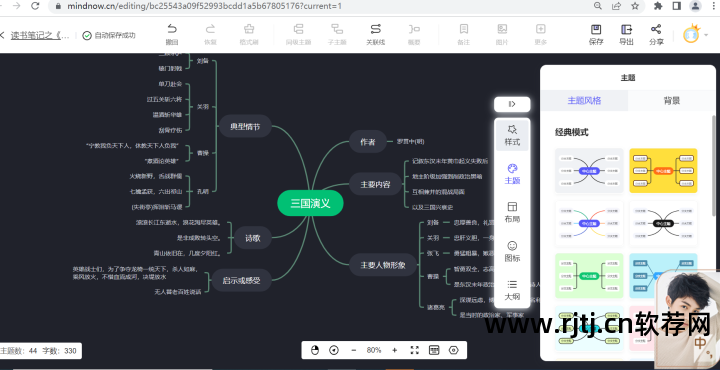This screenshot has width=720, height=370.
Task: Select the 典型情节 topic node
Action: [245, 126]
